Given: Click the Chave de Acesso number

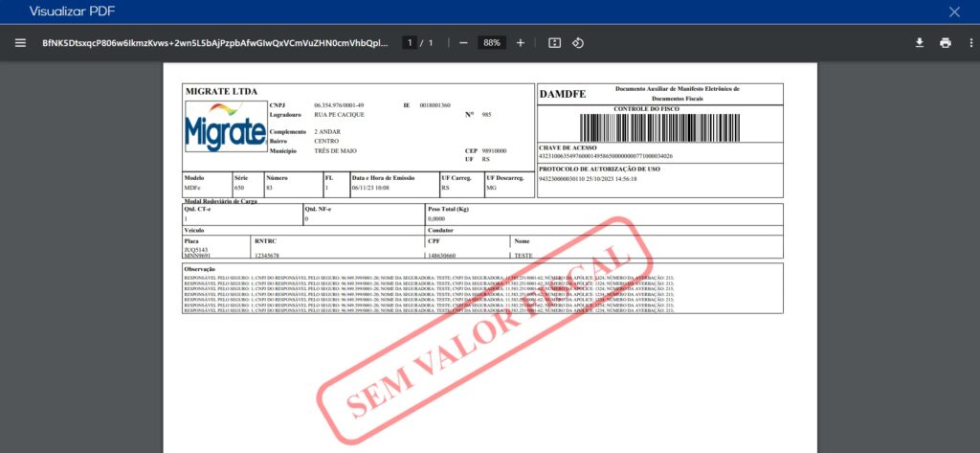Looking at the screenshot, I should (606, 156).
